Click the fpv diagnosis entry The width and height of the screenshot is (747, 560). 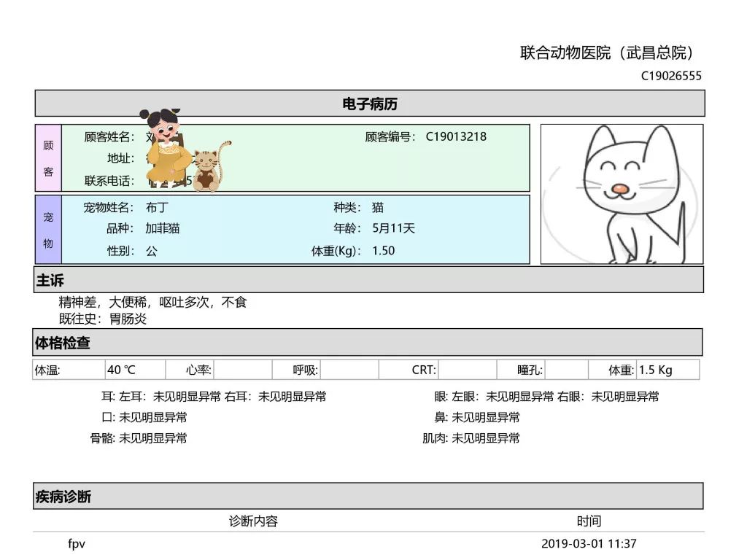(75, 544)
